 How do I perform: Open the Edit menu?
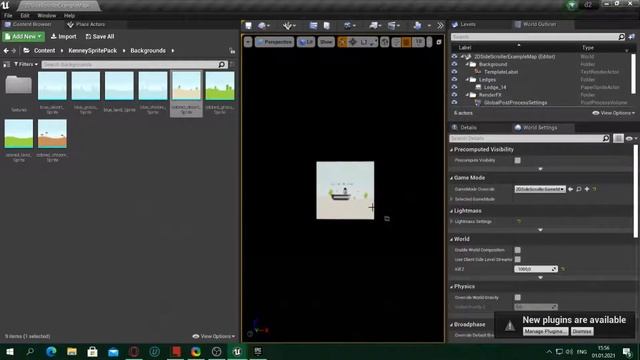(25, 16)
